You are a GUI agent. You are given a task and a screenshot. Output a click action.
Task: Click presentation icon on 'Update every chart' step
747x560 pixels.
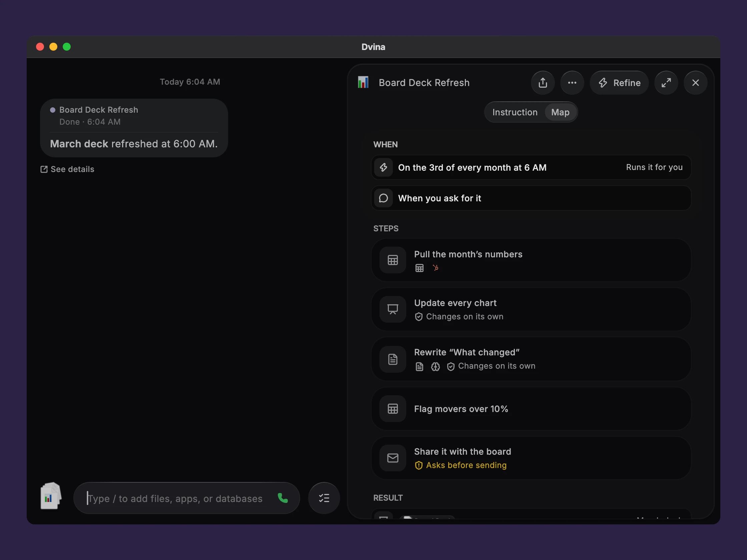point(393,309)
